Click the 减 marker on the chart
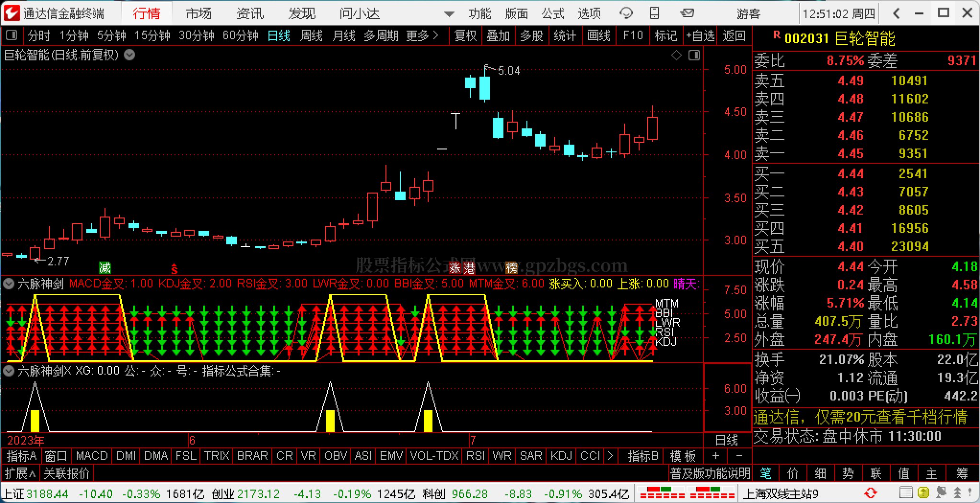980x503 pixels. click(105, 267)
